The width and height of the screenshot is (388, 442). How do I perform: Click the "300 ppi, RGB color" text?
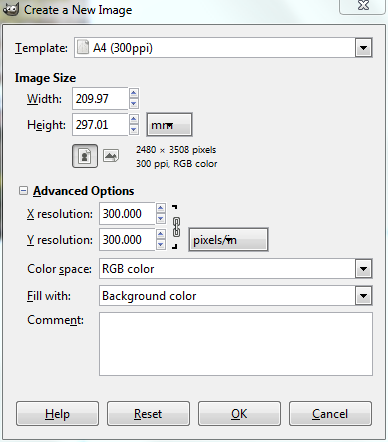click(176, 164)
